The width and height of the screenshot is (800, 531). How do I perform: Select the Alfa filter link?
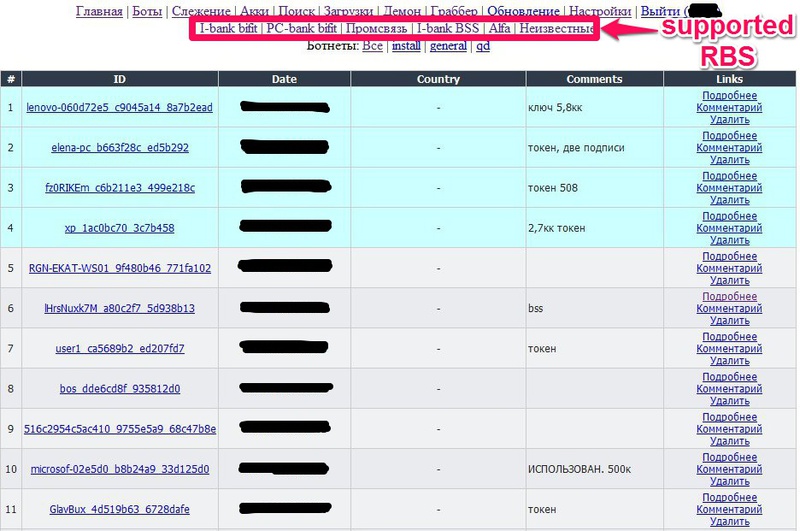pos(500,29)
